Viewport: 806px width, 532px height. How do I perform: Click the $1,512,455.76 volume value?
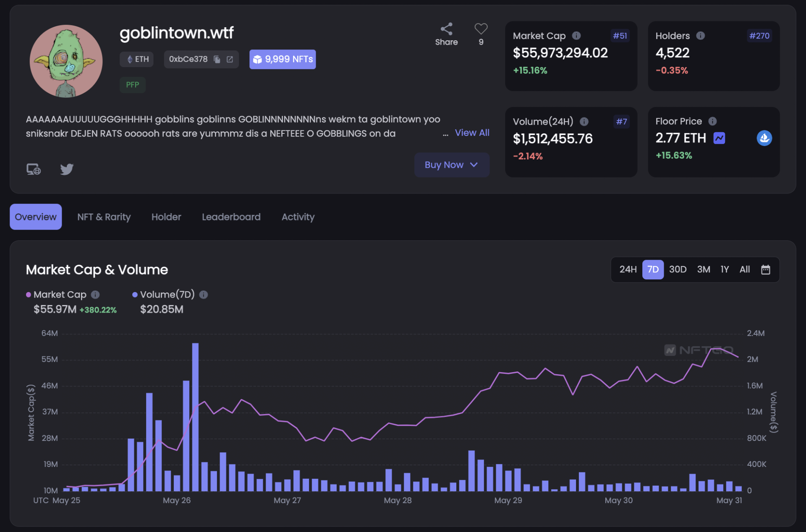(x=552, y=139)
